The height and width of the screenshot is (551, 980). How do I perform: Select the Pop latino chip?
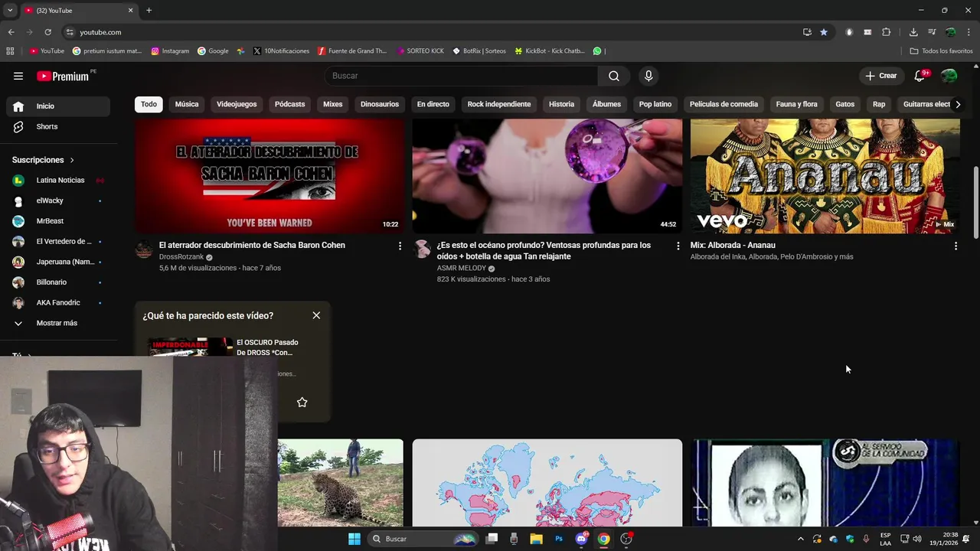(x=655, y=104)
